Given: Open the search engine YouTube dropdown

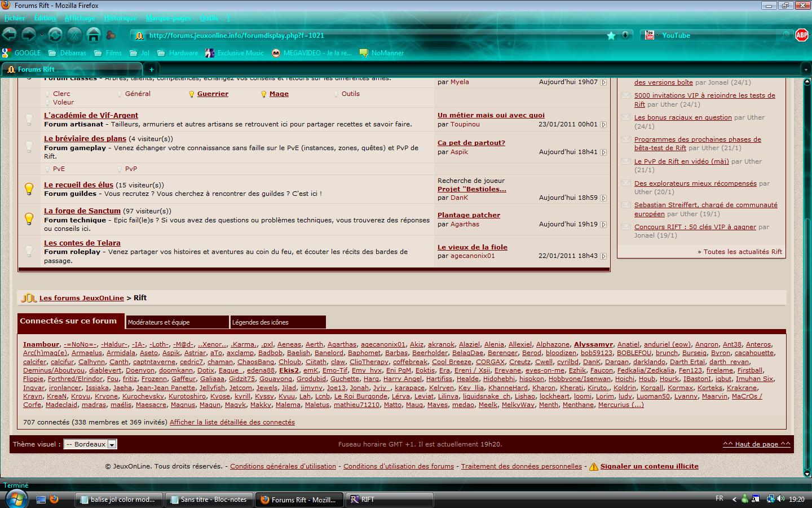Looking at the screenshot, I should coord(650,35).
